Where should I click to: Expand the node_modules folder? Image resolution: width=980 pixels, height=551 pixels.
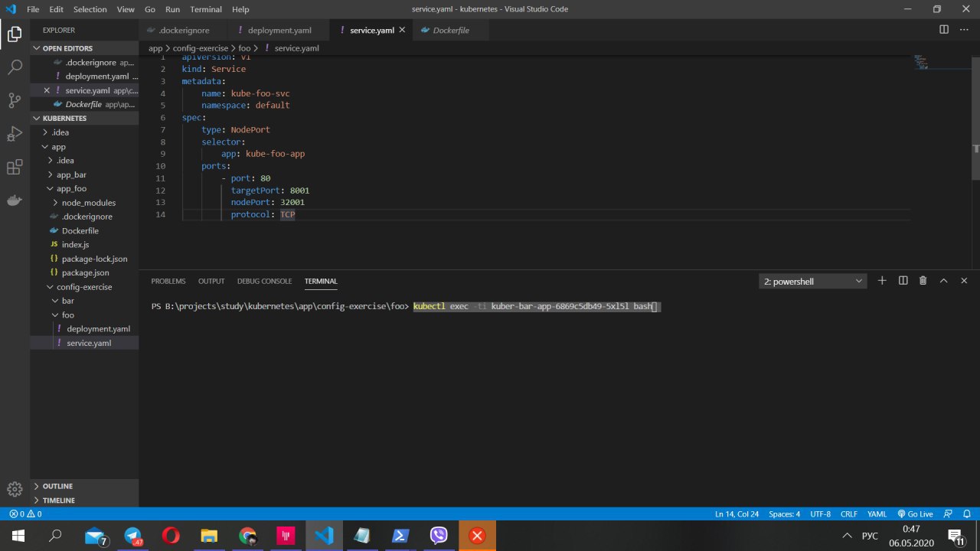coord(84,203)
